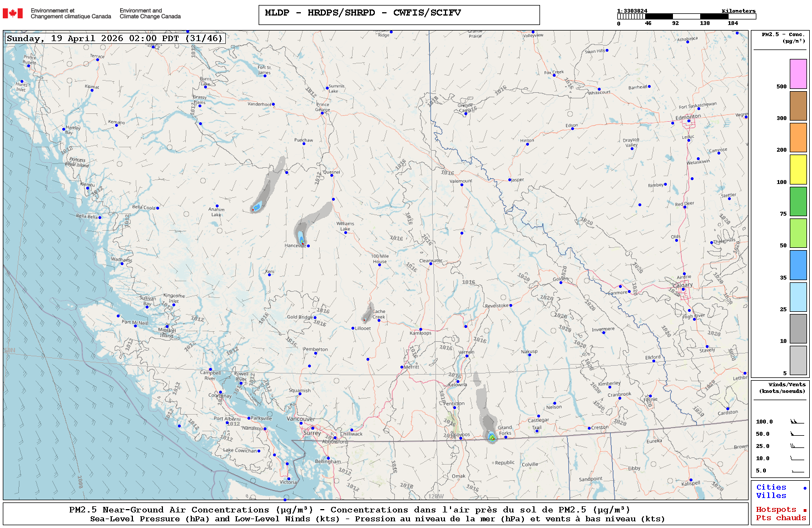812x528 pixels.
Task: Click the kilometers scale bar
Action: [686, 17]
